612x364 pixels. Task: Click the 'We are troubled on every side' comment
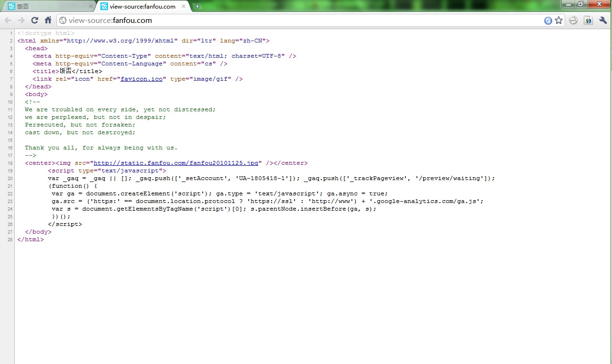click(120, 109)
